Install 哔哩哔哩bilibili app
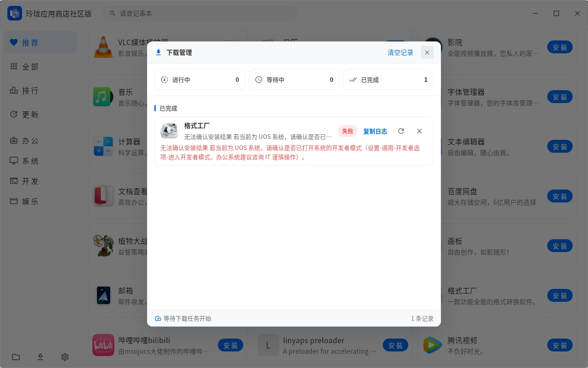The image size is (588, 368). (x=231, y=345)
